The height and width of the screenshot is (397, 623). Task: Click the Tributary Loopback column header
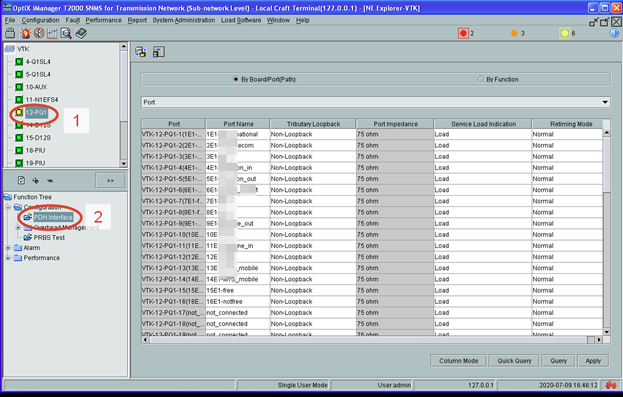point(313,124)
